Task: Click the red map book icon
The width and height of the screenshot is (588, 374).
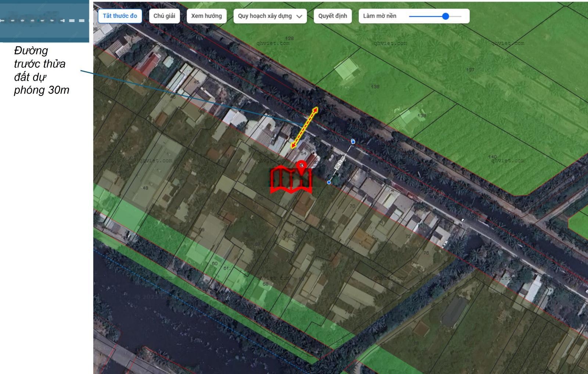Action: pyautogui.click(x=291, y=181)
